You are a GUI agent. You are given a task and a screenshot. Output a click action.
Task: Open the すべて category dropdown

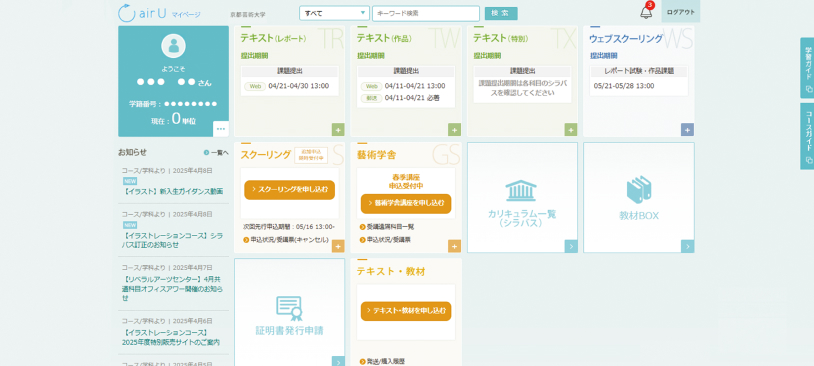coord(334,13)
